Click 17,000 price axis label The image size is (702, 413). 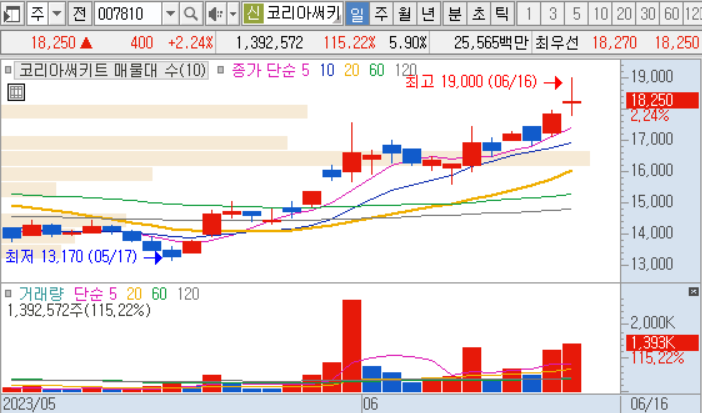[x=652, y=139]
